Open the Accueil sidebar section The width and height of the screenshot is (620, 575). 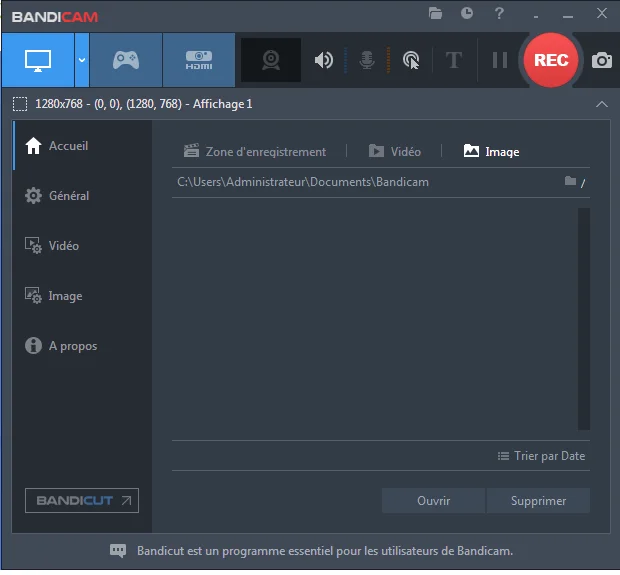82,146
